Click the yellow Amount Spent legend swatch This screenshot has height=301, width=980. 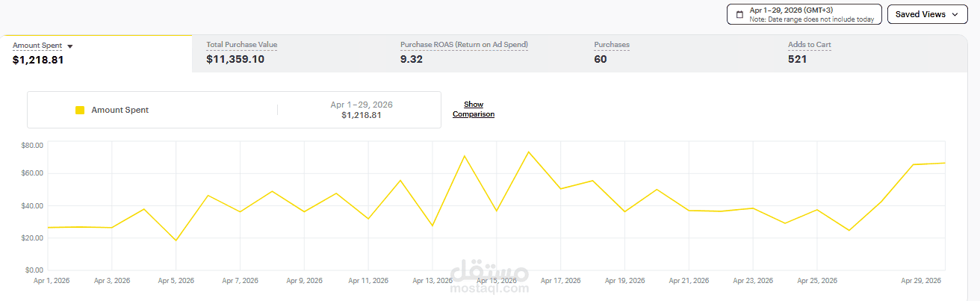click(80, 110)
